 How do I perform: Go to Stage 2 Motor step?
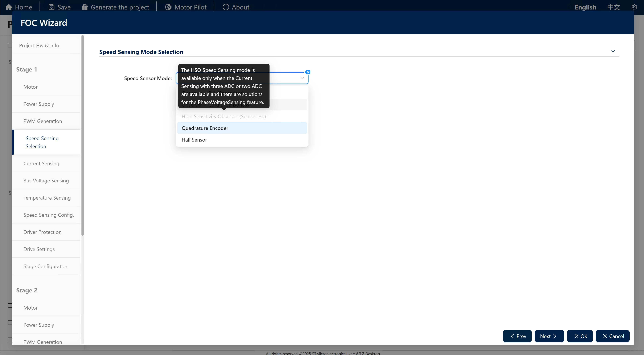point(46,308)
